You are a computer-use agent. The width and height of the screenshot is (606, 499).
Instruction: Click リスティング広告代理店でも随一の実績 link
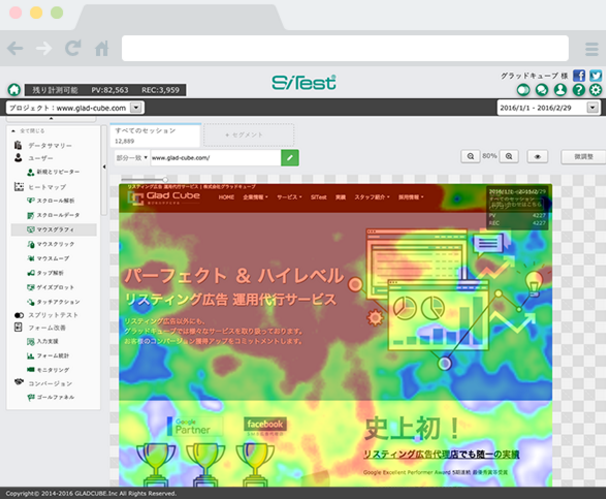(x=441, y=455)
